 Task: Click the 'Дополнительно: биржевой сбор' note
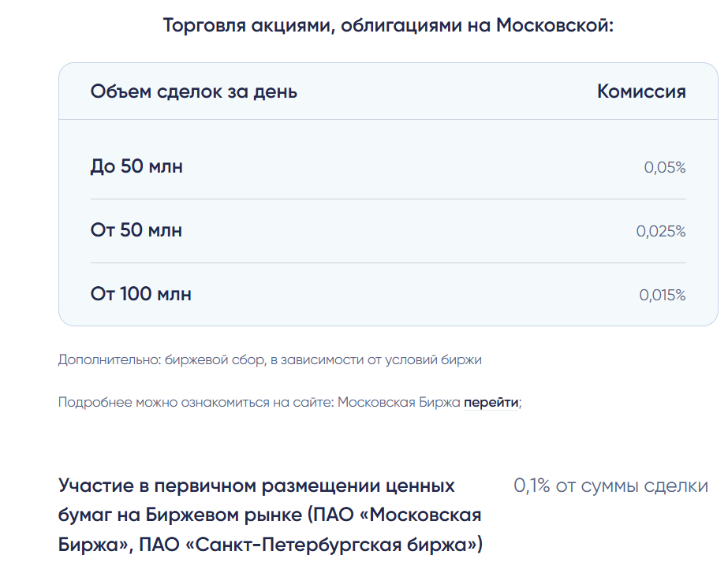point(161,359)
